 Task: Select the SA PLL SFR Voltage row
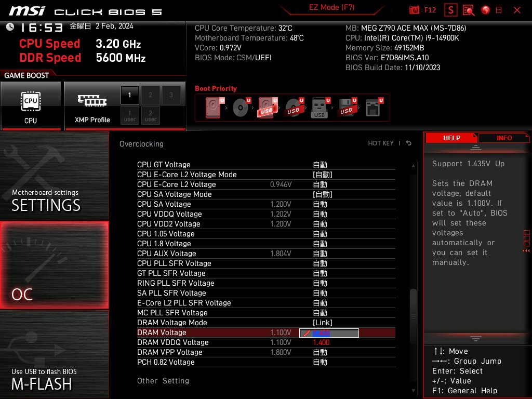coord(266,293)
